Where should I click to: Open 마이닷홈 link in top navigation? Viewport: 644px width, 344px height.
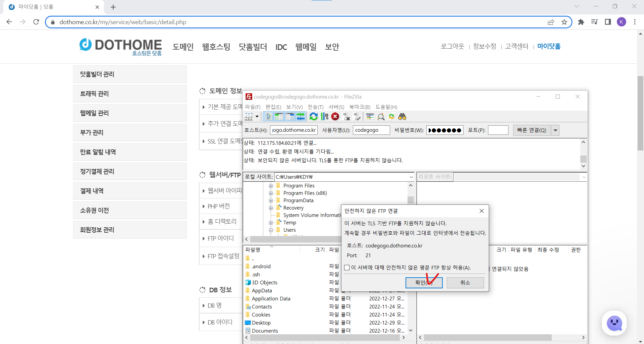click(549, 46)
